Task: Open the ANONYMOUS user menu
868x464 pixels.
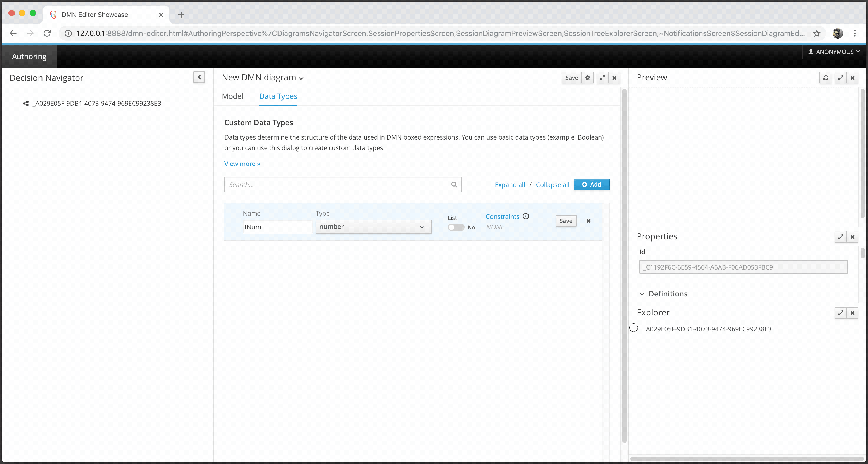Action: pyautogui.click(x=834, y=52)
